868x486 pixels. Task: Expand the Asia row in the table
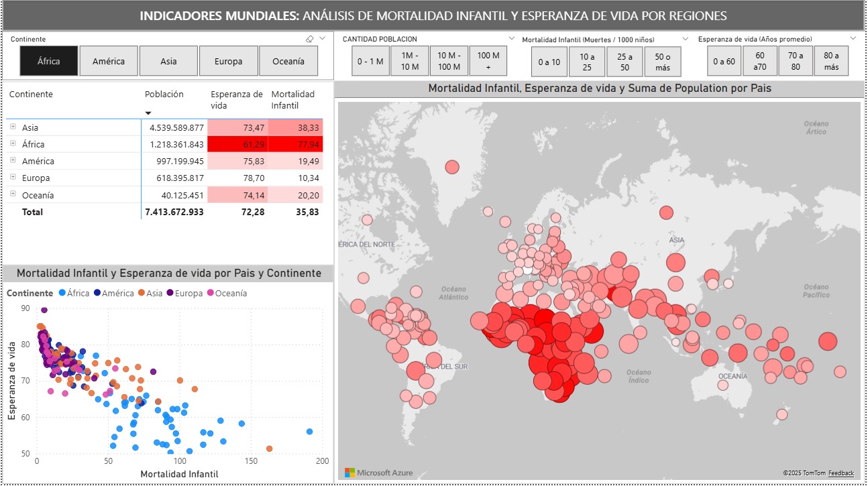pyautogui.click(x=13, y=127)
